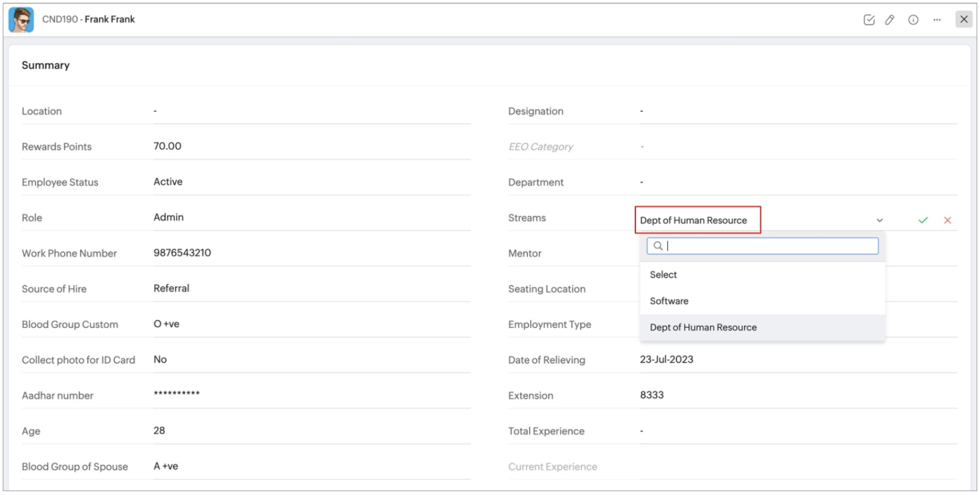Choose 'Select' option in Streams list
This screenshot has height=495, width=980.
[x=663, y=275]
